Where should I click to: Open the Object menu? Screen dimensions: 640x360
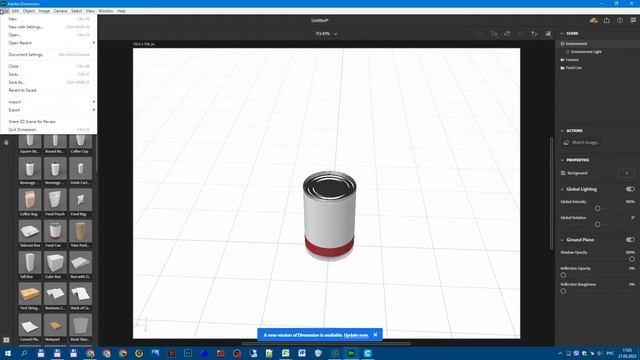coord(29,11)
